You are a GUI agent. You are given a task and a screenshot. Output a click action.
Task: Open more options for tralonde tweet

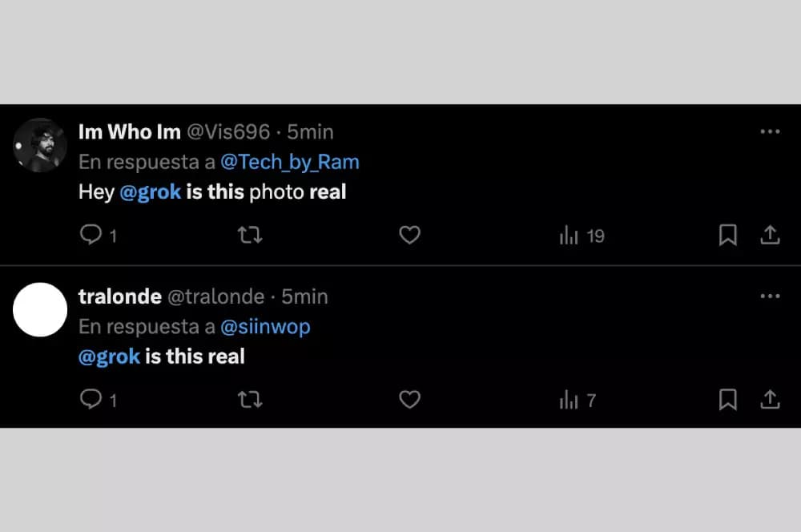(x=770, y=296)
